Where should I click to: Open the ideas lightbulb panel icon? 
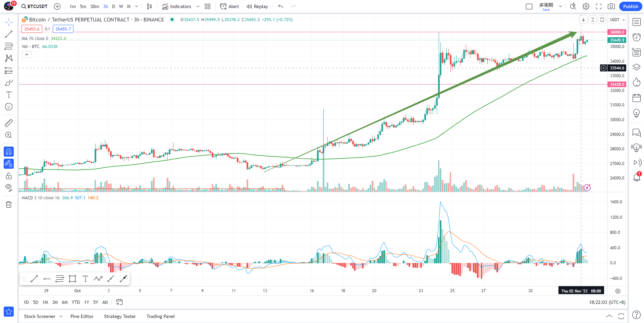tap(637, 113)
